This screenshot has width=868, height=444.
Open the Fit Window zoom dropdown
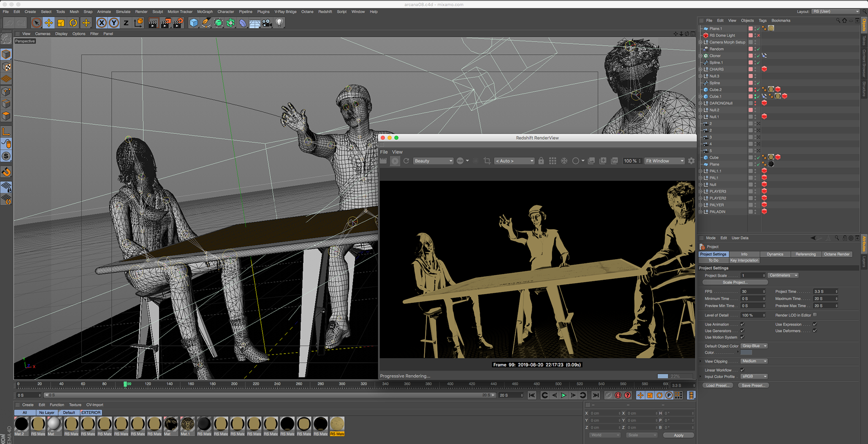click(664, 161)
